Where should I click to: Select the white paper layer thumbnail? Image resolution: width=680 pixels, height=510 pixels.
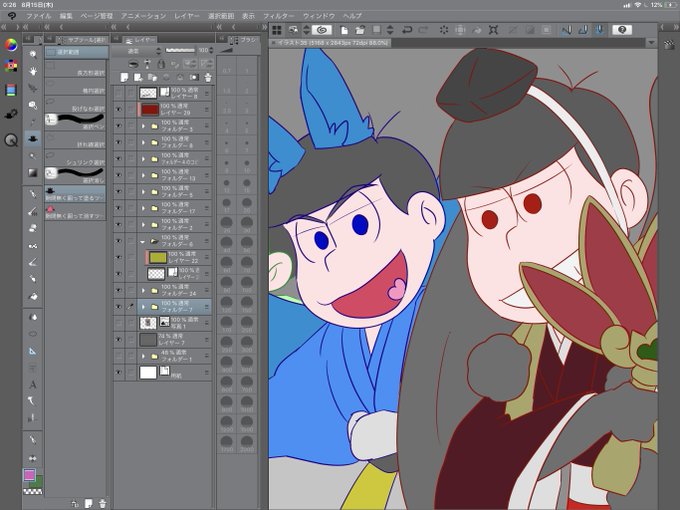pos(148,373)
